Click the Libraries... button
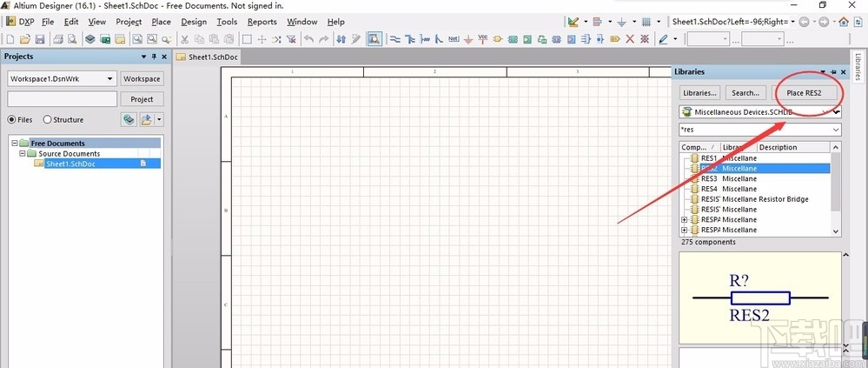 [699, 93]
